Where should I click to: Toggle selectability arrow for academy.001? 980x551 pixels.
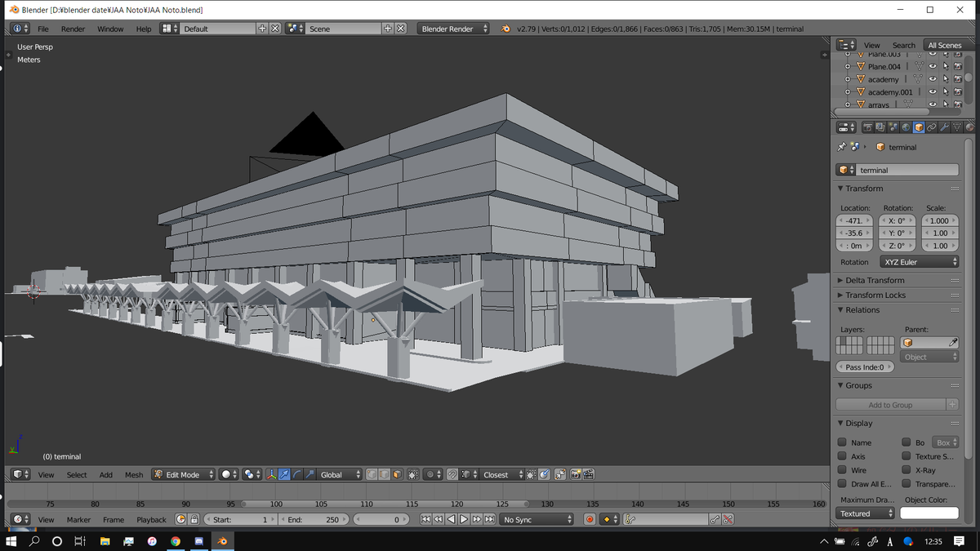[946, 92]
